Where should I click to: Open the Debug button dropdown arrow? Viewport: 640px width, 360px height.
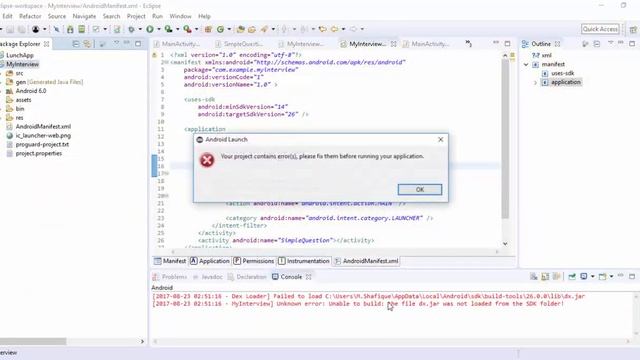140,29
